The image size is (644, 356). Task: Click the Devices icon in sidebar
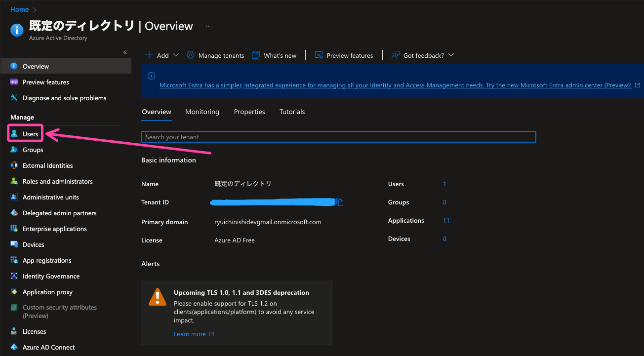tap(14, 244)
